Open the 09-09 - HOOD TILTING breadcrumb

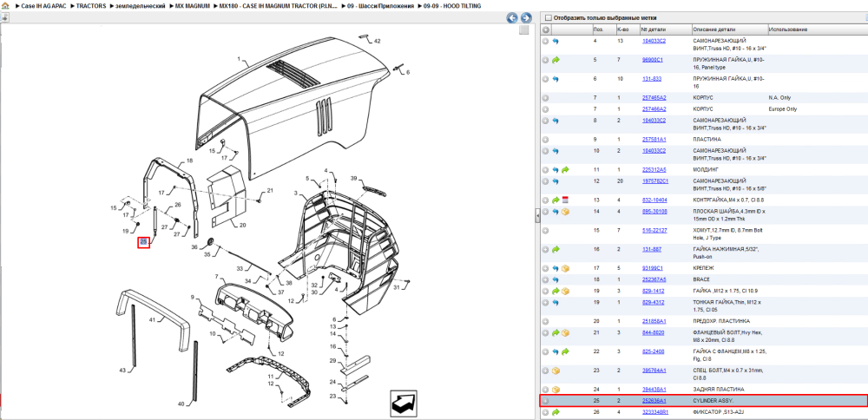(452, 6)
